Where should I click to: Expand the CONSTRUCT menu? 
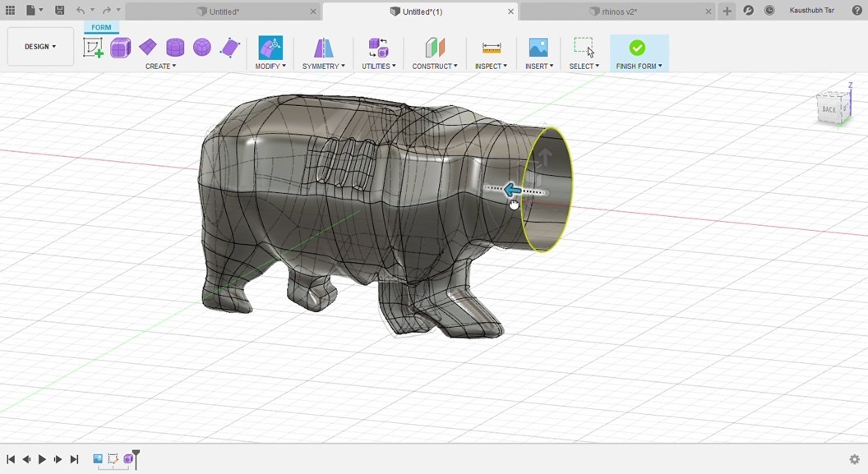point(435,67)
